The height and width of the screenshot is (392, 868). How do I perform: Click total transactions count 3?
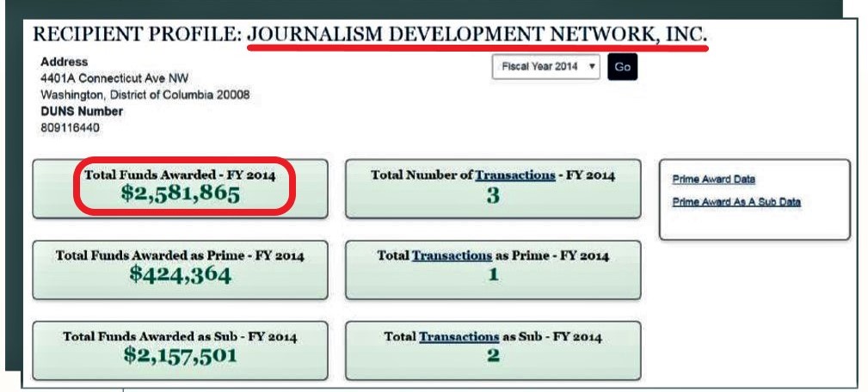(x=493, y=195)
